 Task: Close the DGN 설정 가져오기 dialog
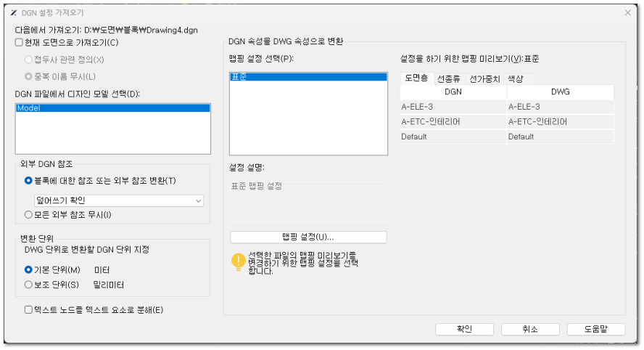coord(627,13)
